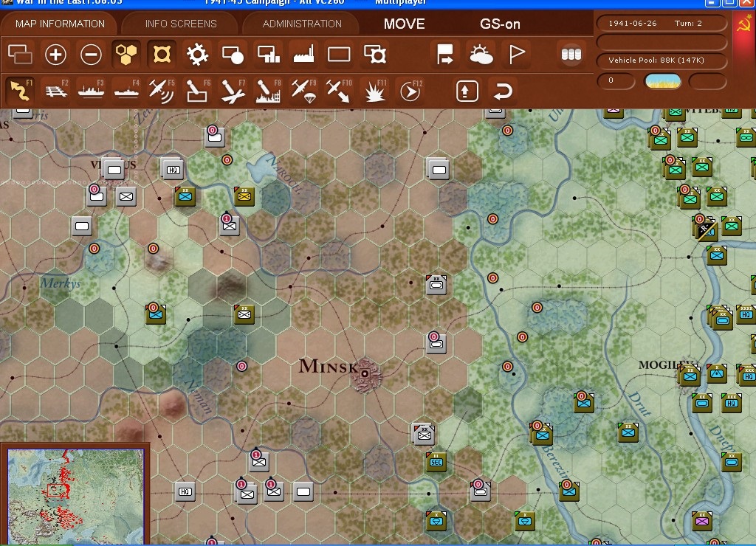Show the weather overlay icon
Viewport: 756px width, 546px height.
coord(481,54)
